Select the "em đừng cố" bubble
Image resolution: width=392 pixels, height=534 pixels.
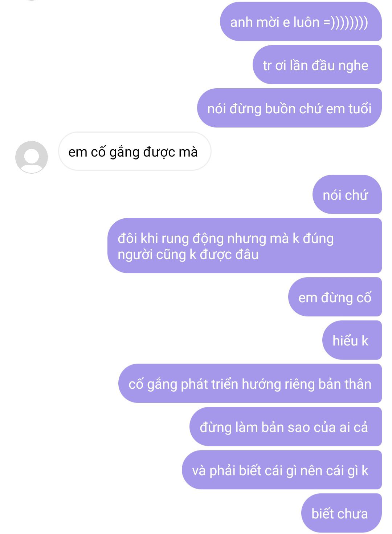tap(335, 297)
